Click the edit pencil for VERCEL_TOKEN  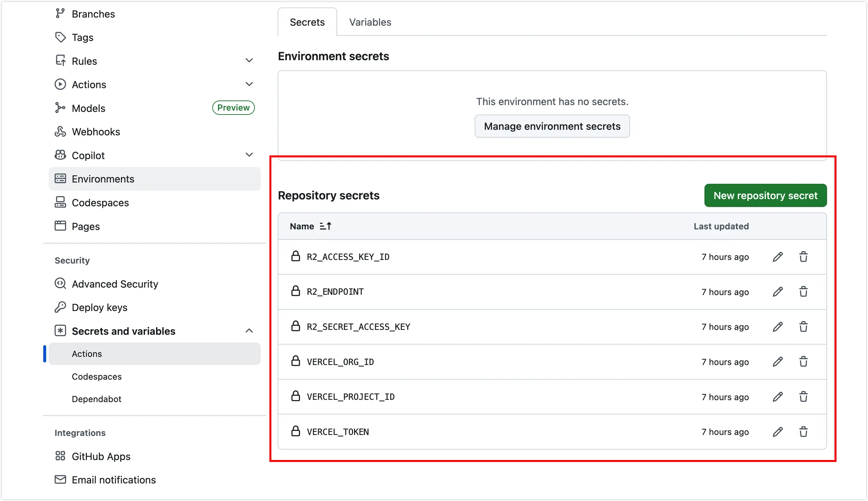click(778, 432)
